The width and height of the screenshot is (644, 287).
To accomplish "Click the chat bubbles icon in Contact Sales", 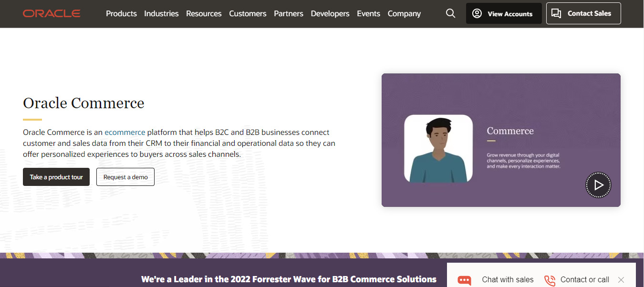I will point(556,13).
